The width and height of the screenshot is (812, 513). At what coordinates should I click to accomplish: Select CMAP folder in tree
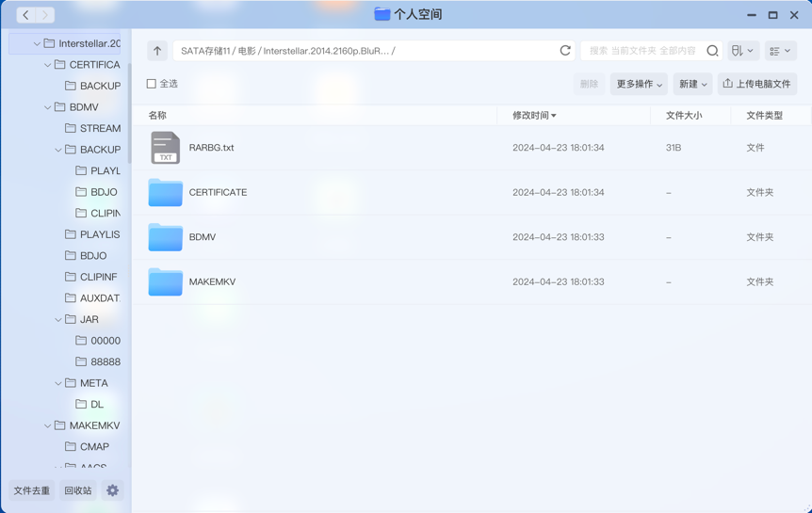coord(87,446)
